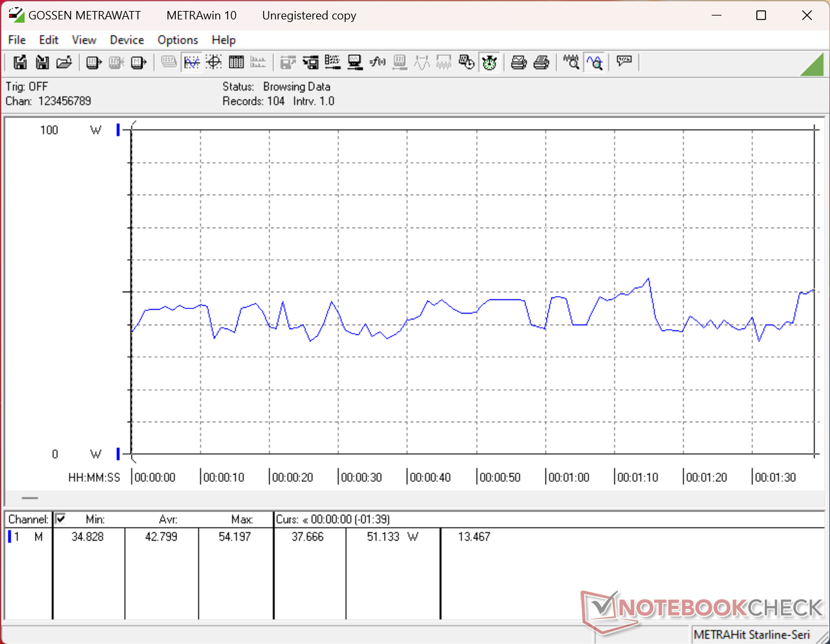Click the Trig: OFF text
830x644 pixels.
click(27, 87)
